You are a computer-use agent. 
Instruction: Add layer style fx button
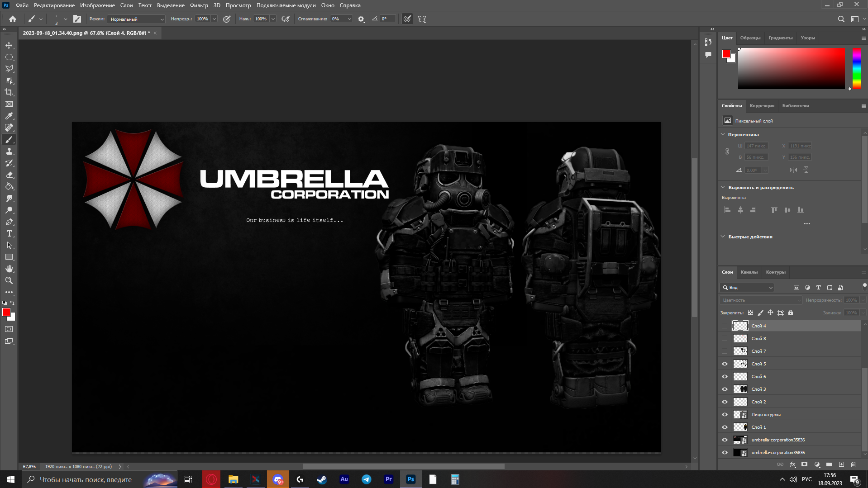[x=792, y=464]
